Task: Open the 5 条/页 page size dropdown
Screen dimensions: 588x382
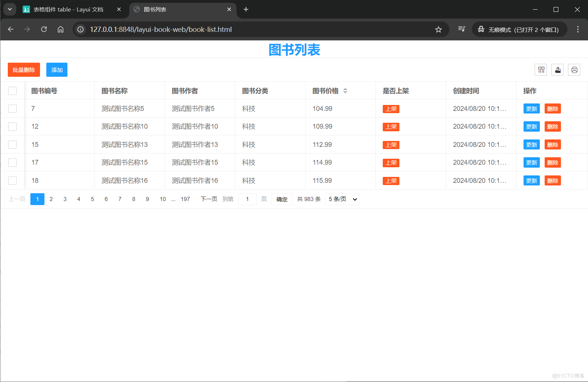Action: pyautogui.click(x=342, y=199)
